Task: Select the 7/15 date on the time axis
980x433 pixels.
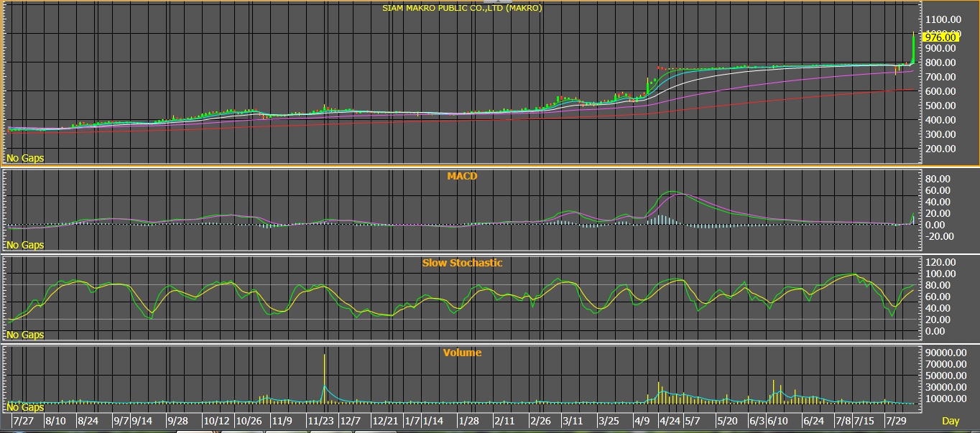Action: click(x=864, y=420)
